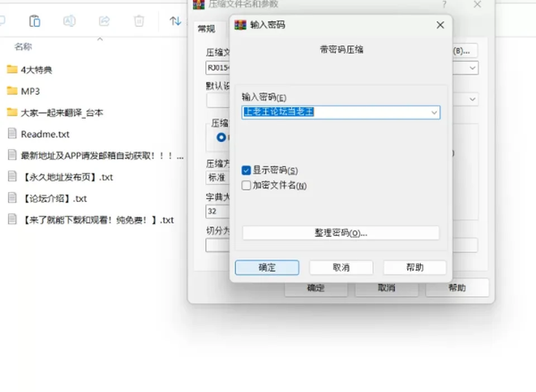Select the 大家一起来翻译_台本 folder icon
This screenshot has height=392, width=536.
click(12, 112)
